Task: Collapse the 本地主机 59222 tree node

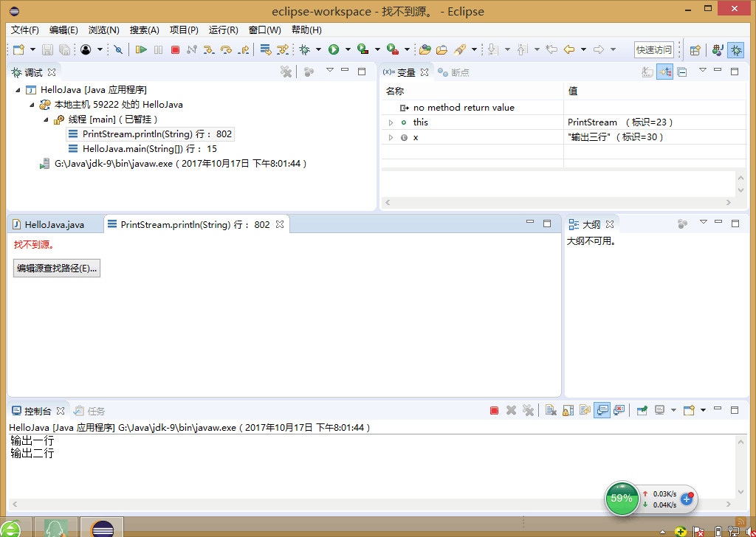Action: [x=32, y=105]
